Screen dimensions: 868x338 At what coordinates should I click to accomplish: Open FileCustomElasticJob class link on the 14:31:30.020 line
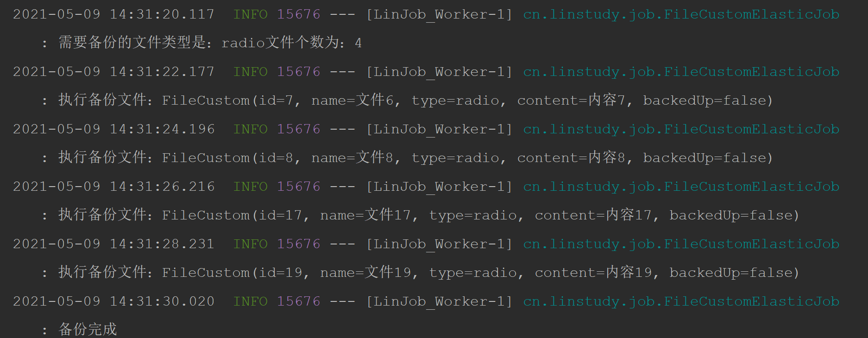coord(681,302)
